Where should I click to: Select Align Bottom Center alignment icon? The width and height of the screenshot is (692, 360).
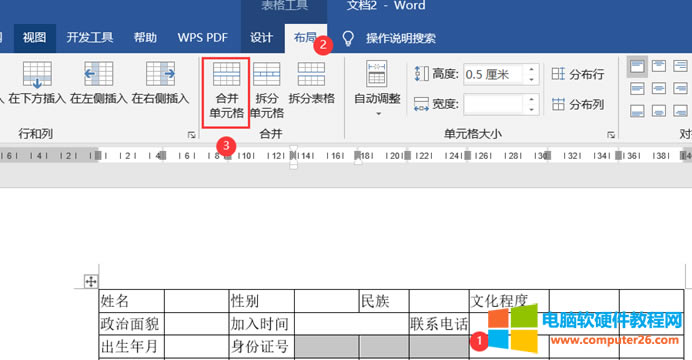(659, 110)
